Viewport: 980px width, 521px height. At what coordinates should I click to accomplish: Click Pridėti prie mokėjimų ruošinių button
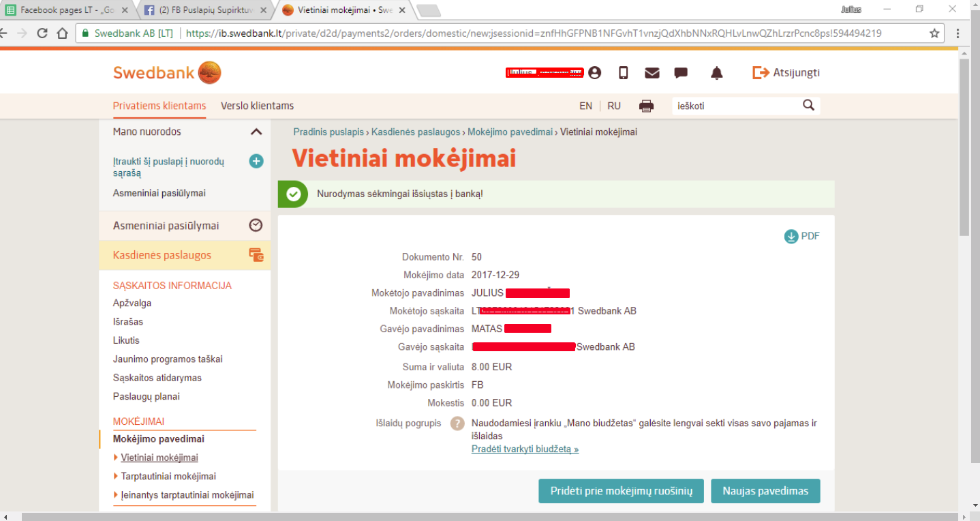coord(621,491)
